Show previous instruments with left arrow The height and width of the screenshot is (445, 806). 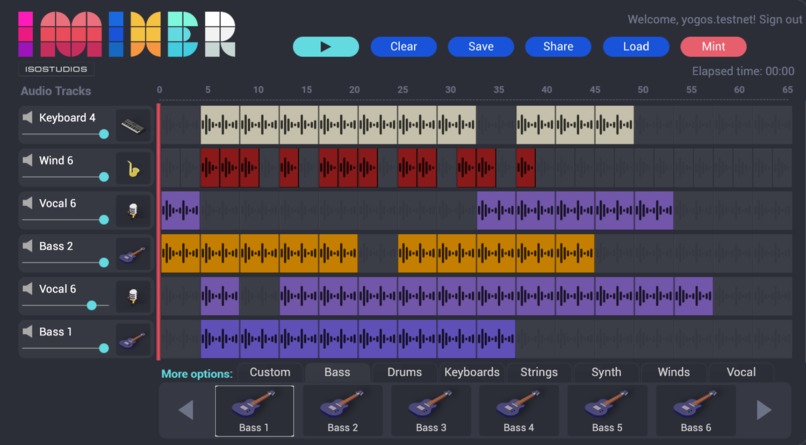click(x=186, y=410)
